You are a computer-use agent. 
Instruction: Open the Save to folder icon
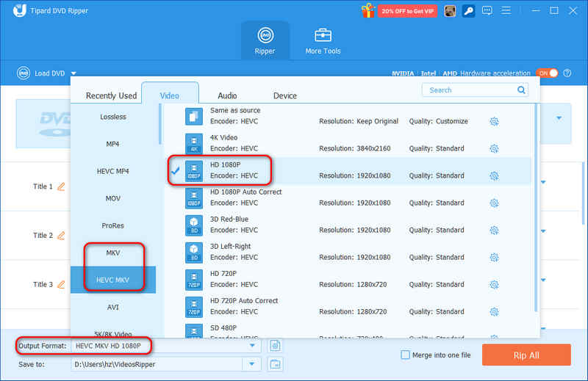click(275, 364)
